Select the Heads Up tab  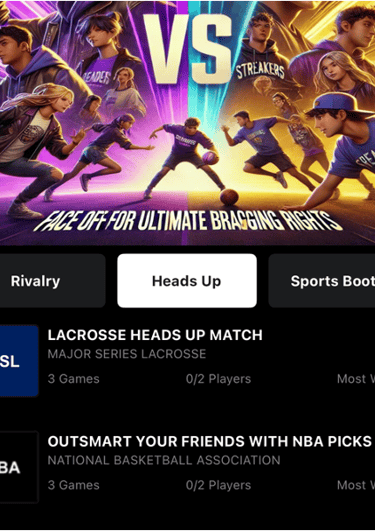[x=187, y=281]
